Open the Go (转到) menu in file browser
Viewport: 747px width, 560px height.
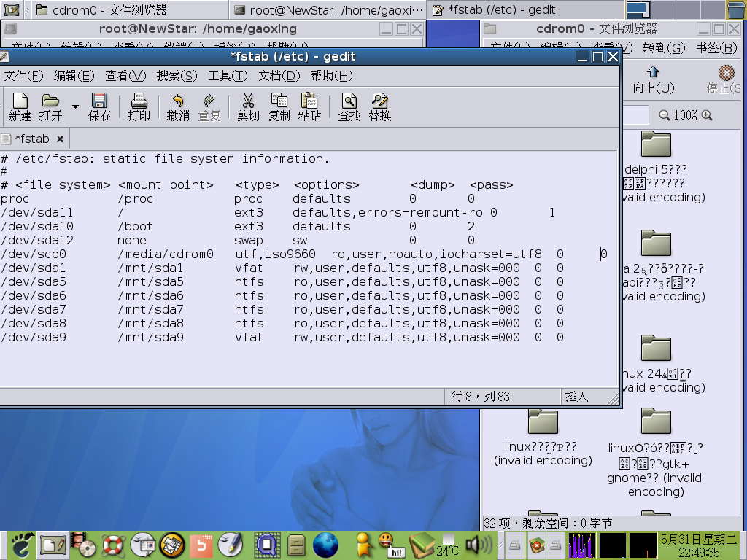[664, 48]
